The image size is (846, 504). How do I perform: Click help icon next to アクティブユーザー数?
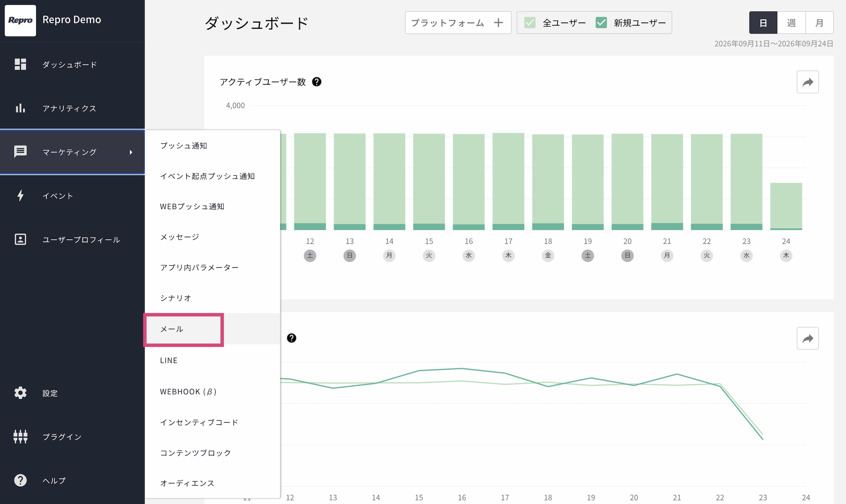pos(317,82)
